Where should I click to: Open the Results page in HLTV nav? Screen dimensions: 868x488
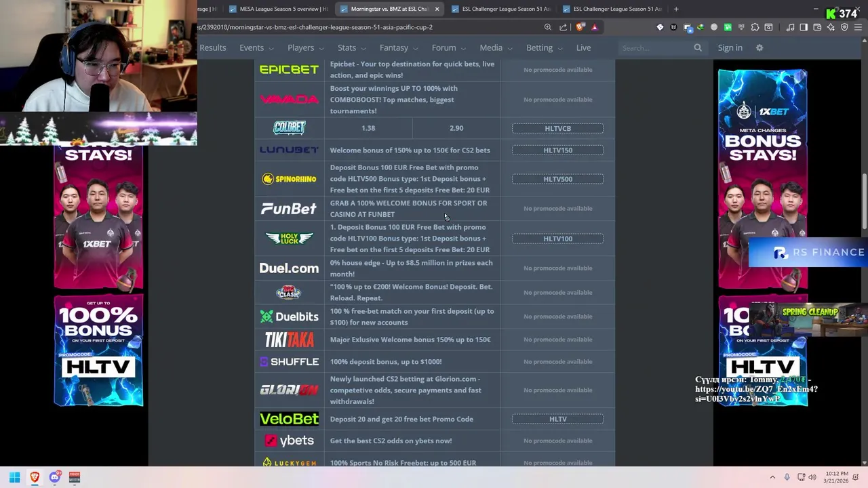[212, 47]
